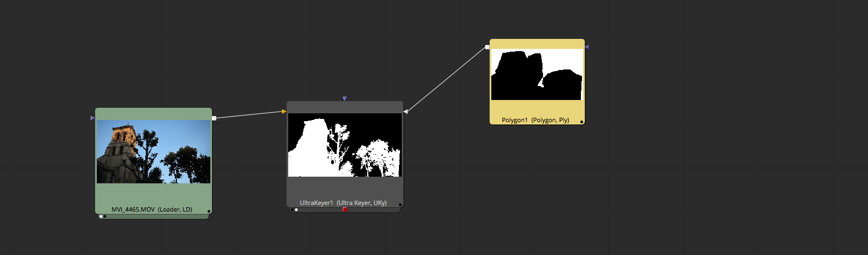
Task: Click the orange input arrow on UltraKeyer1
Action: pyautogui.click(x=284, y=112)
